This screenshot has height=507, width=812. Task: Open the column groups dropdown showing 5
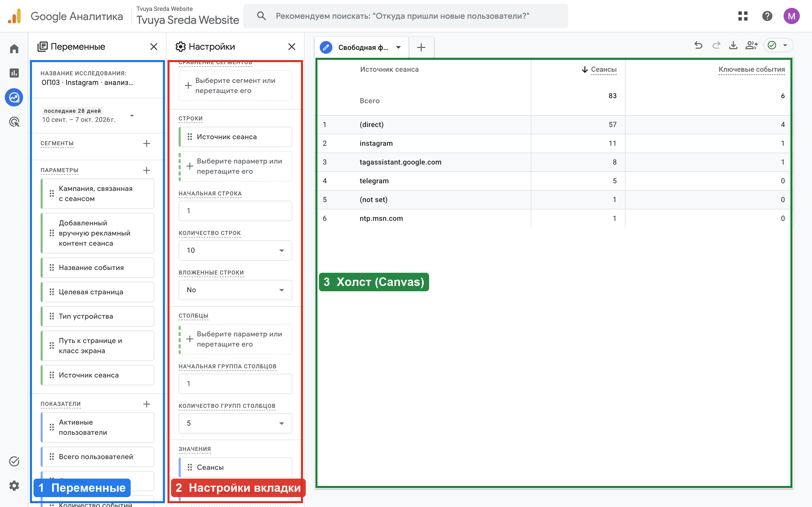pyautogui.click(x=235, y=423)
